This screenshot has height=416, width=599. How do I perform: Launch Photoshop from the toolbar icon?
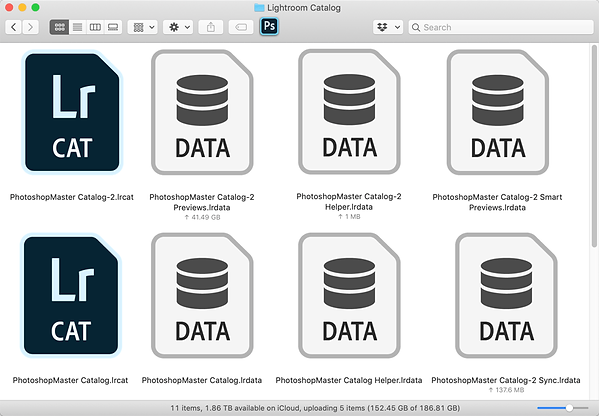pos(269,26)
